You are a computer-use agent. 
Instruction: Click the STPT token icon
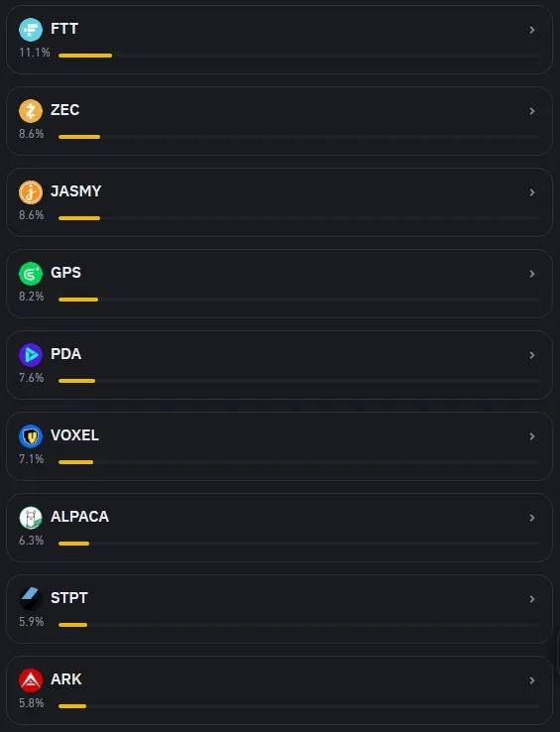pos(31,598)
